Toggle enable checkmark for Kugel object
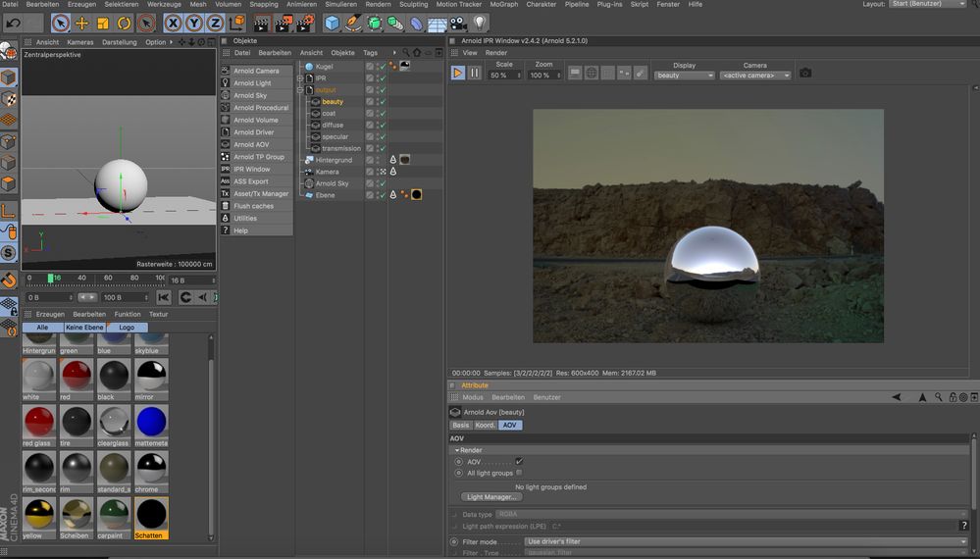 pos(384,67)
